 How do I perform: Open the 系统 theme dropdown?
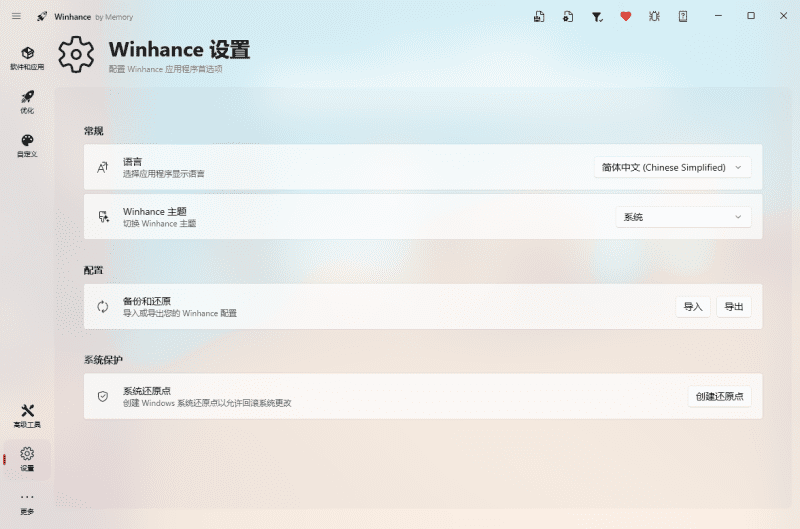[x=683, y=217]
